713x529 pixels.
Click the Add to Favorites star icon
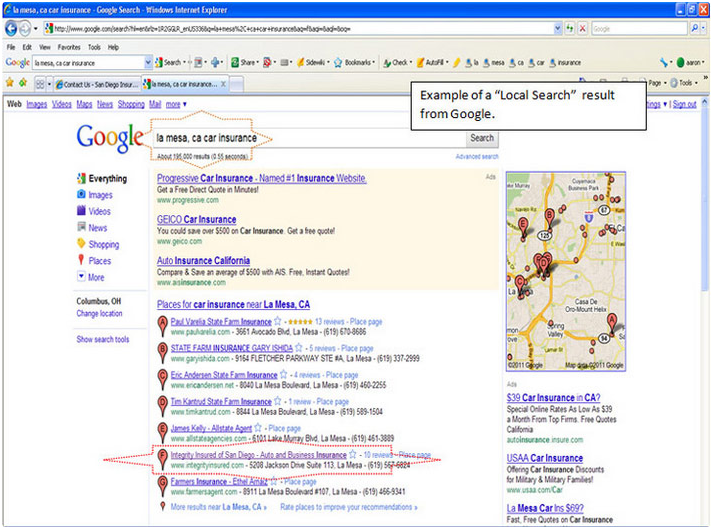[x=23, y=83]
